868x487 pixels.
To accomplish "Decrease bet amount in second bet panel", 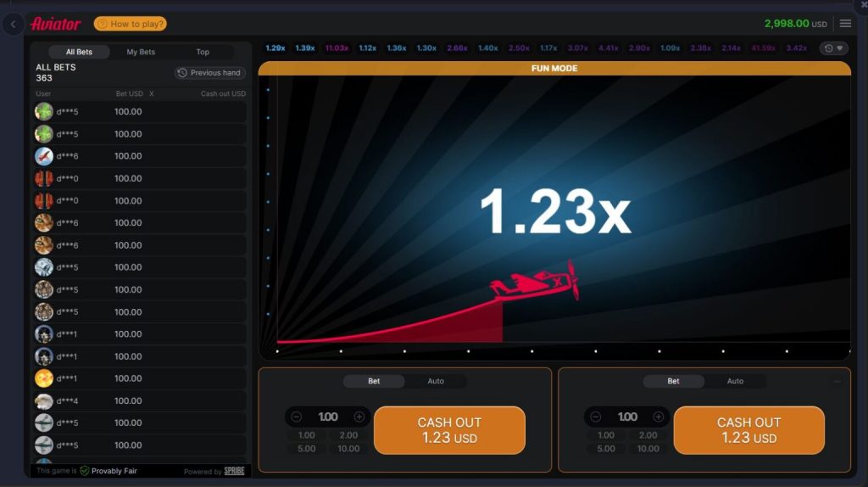I will 596,417.
